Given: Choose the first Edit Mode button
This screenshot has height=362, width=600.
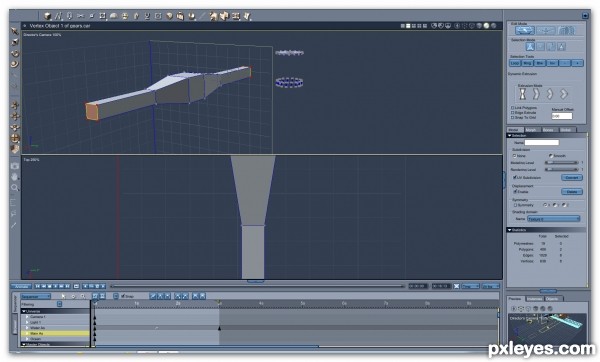Looking at the screenshot, I should [525, 30].
